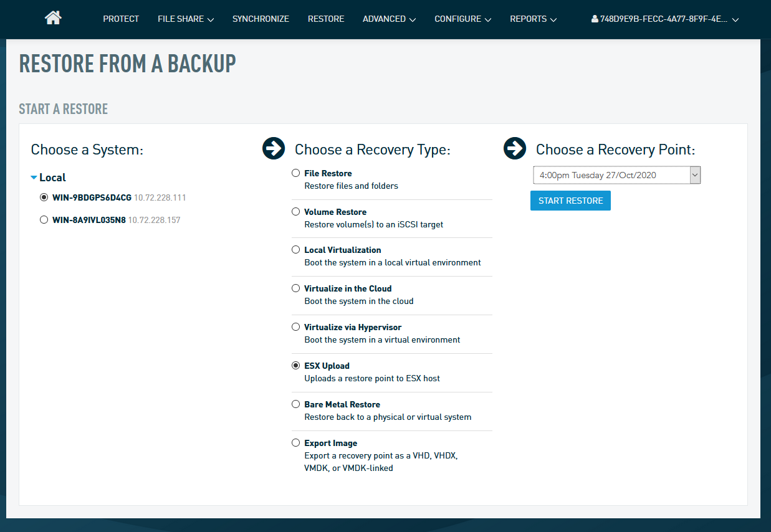This screenshot has height=532, width=771.
Task: Open the PROTECT menu item
Action: pos(121,19)
